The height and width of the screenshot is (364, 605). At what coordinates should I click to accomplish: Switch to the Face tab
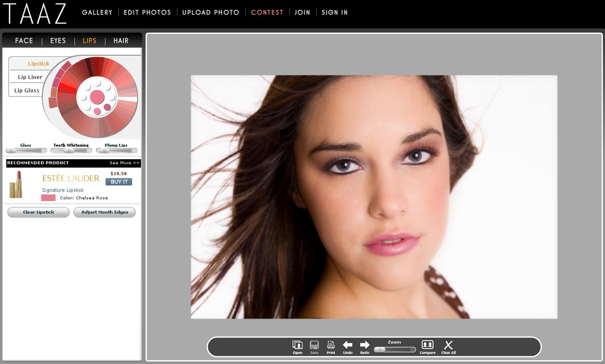coord(24,41)
